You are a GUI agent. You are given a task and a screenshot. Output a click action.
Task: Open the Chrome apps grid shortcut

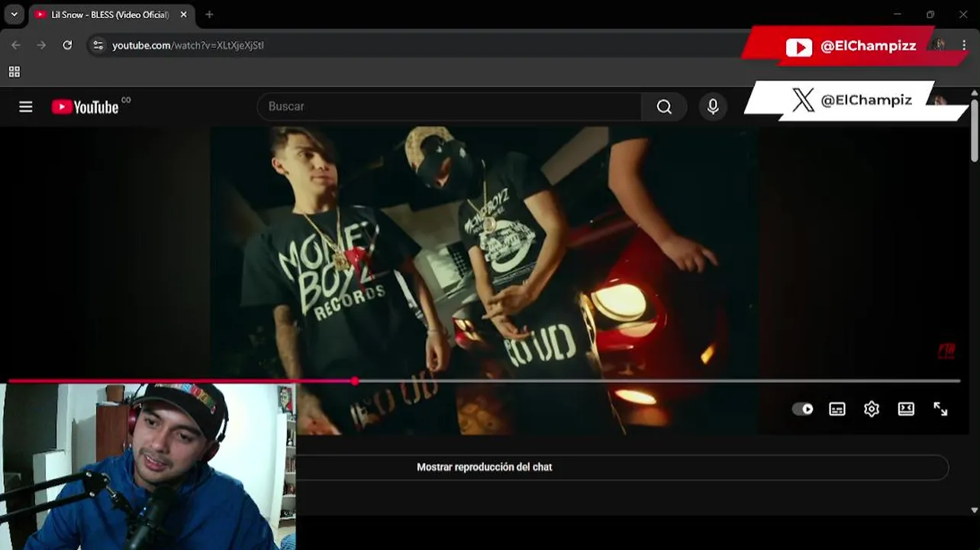point(14,72)
